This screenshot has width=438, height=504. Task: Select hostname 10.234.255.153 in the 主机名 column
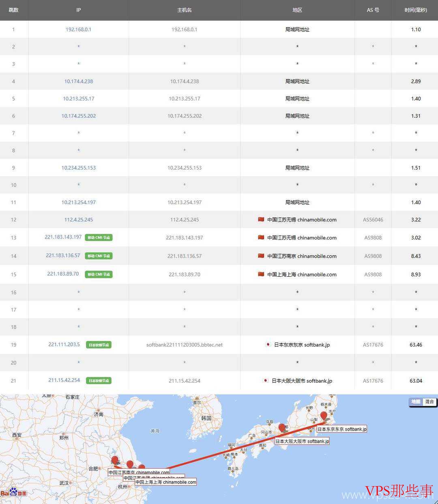[185, 168]
